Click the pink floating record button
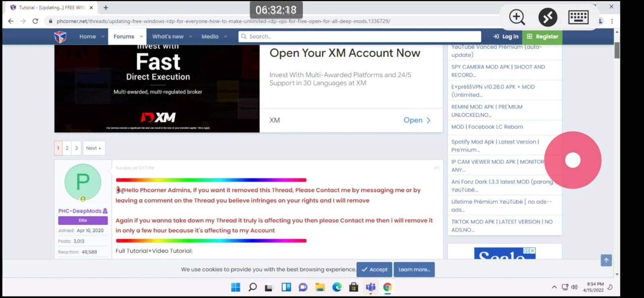The height and width of the screenshot is (298, 644). [x=573, y=160]
